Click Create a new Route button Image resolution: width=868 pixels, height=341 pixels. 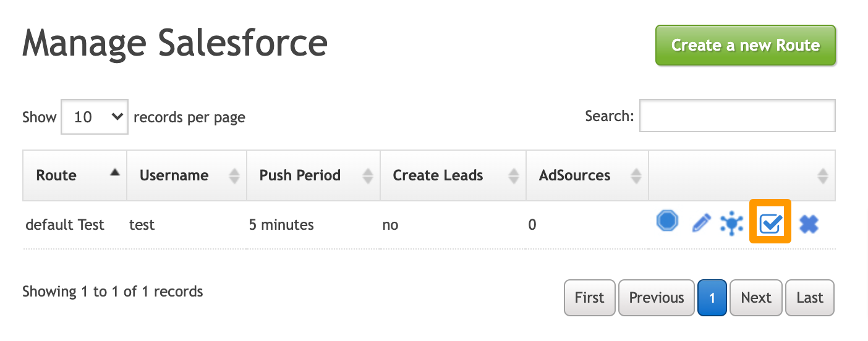(745, 45)
